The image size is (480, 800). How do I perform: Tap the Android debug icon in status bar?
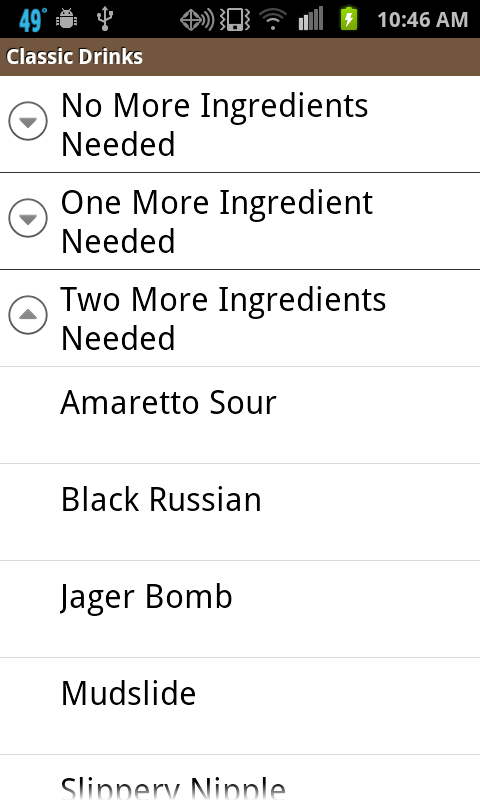[x=66, y=19]
